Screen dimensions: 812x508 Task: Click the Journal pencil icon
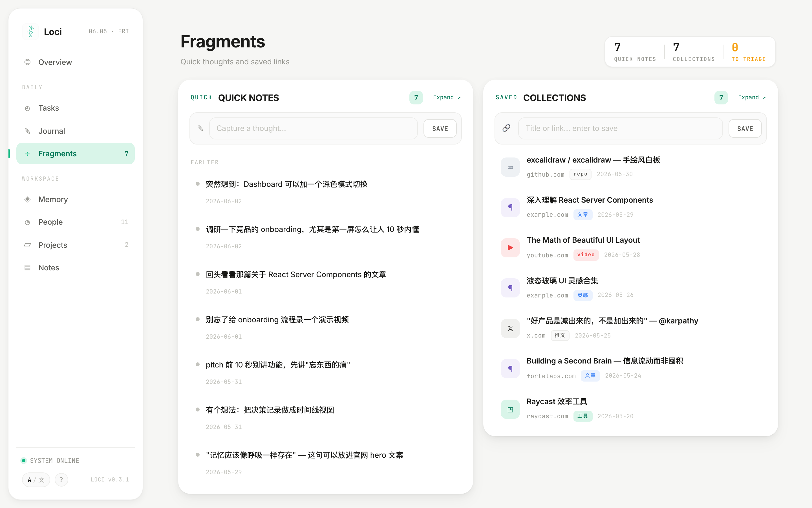[28, 131]
